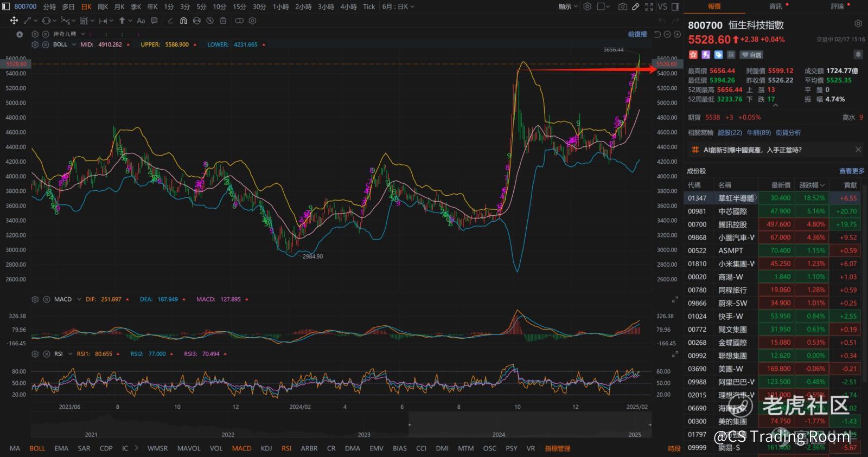Enable MA indicator in bottom bar

click(15, 448)
